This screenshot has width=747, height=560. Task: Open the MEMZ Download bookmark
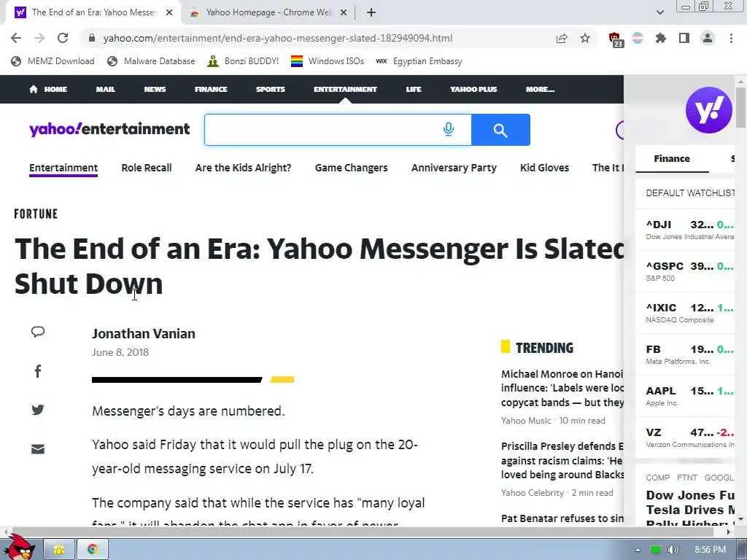coord(53,61)
